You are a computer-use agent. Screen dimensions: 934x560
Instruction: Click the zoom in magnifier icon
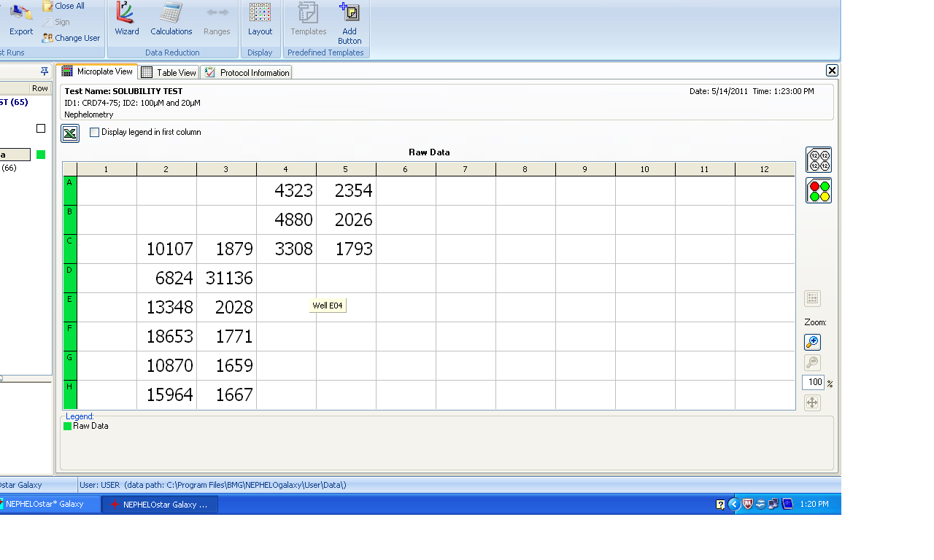(x=812, y=342)
